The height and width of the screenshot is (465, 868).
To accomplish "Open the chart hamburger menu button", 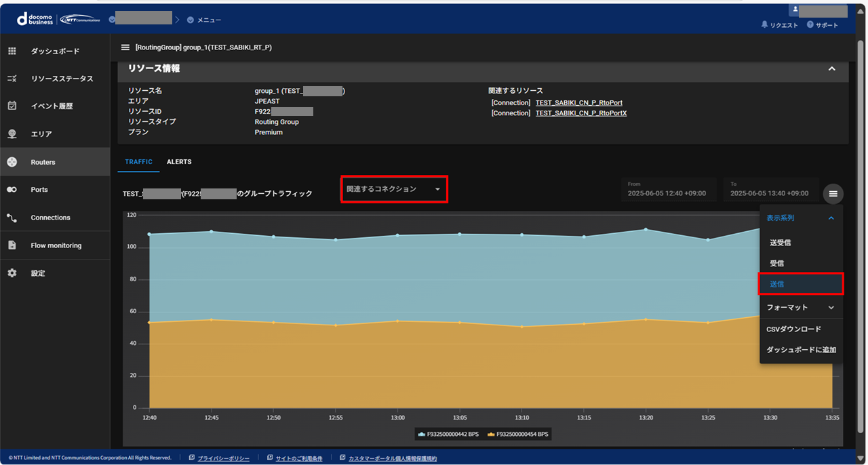I will tap(833, 194).
